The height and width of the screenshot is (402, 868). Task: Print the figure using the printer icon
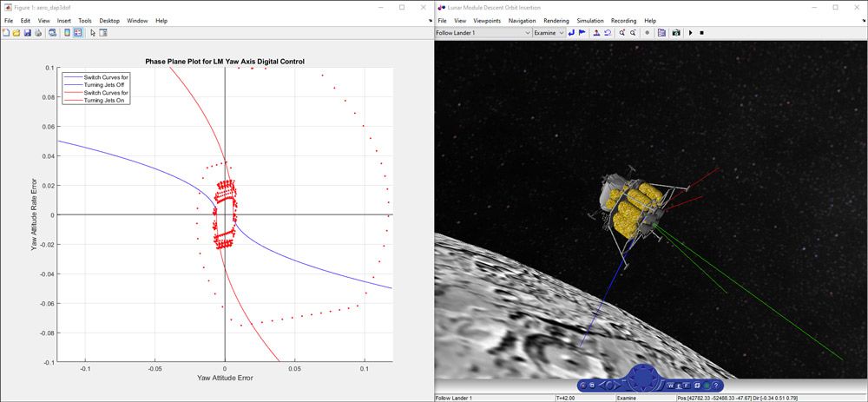[x=37, y=33]
